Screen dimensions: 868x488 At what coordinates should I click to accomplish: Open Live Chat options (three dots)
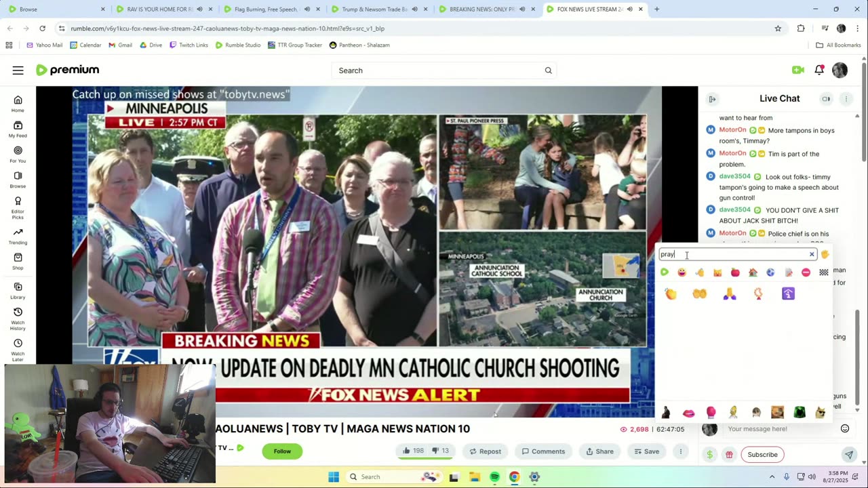pyautogui.click(x=846, y=99)
